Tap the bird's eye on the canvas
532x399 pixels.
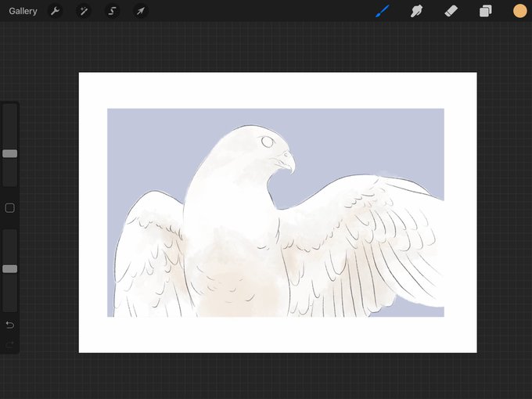coord(268,142)
